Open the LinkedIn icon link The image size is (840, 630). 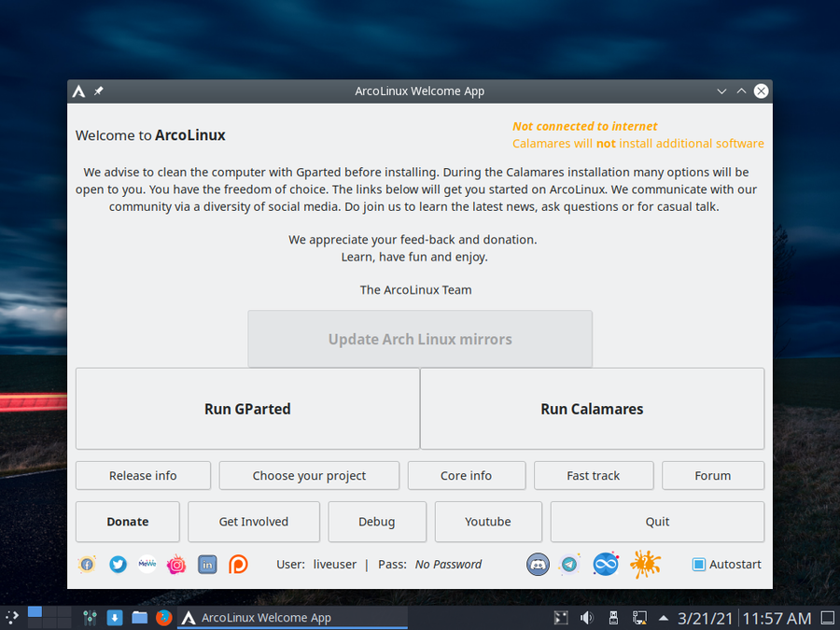[x=207, y=564]
